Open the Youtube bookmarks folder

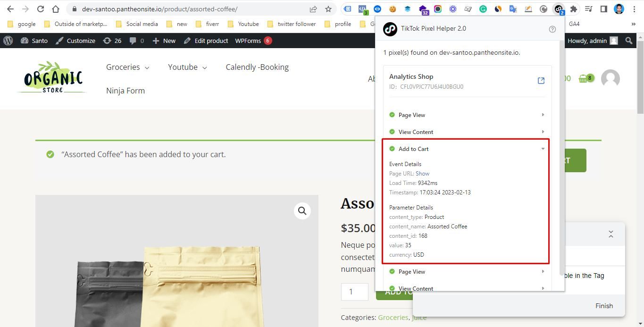pyautogui.click(x=243, y=24)
